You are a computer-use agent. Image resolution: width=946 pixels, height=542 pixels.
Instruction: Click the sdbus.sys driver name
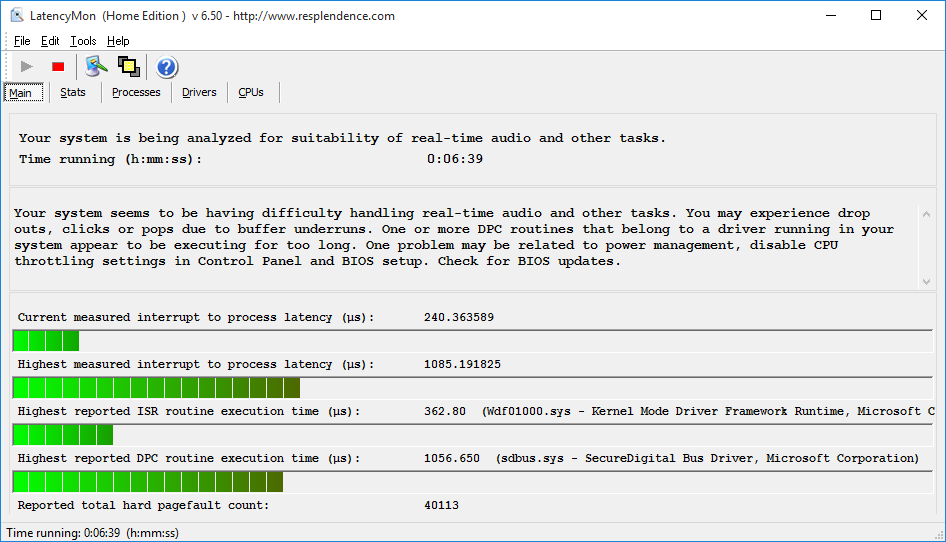[x=532, y=458]
